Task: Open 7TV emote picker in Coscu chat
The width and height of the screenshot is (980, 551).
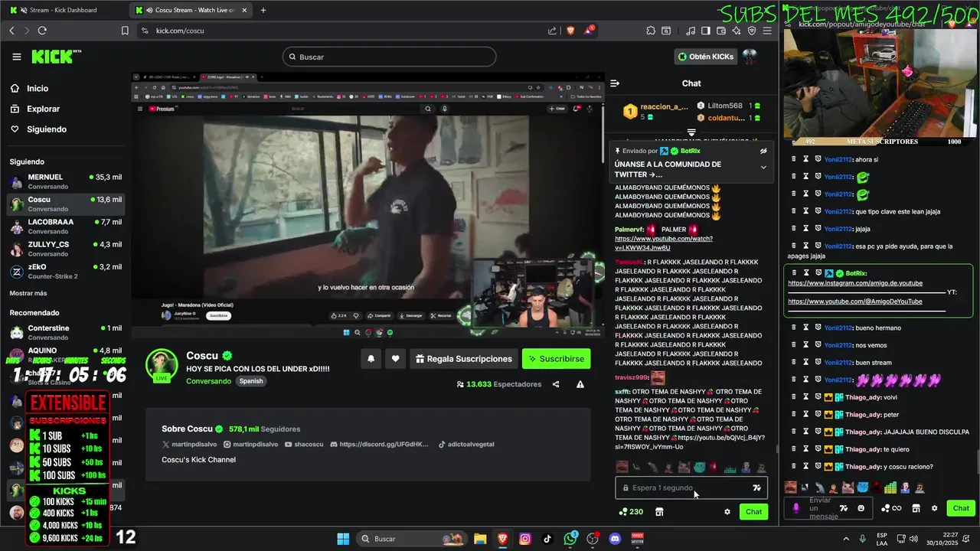Action: click(x=757, y=487)
